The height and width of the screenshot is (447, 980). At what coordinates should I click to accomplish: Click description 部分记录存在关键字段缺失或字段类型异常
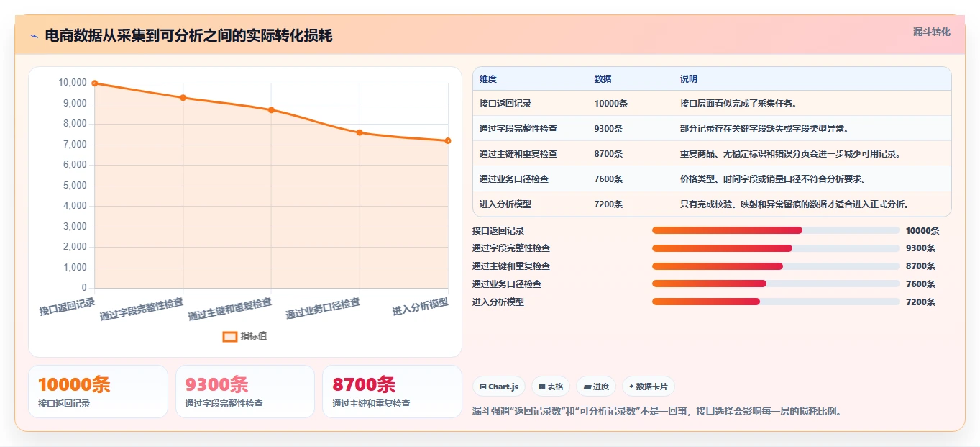pos(764,129)
